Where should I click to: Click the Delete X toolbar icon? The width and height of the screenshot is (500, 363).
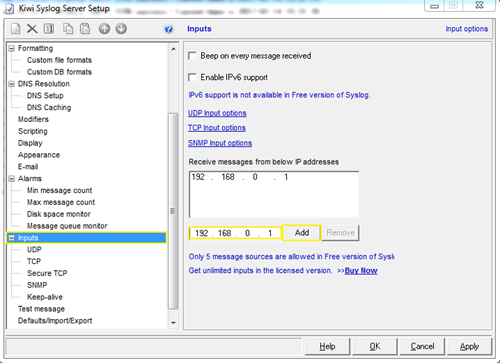(x=32, y=29)
